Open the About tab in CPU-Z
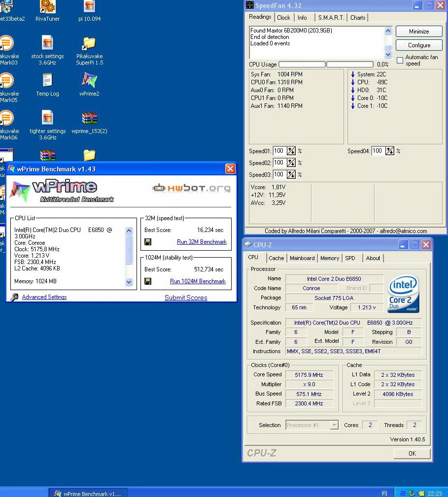Viewport: 448px width, 497px height. click(373, 258)
